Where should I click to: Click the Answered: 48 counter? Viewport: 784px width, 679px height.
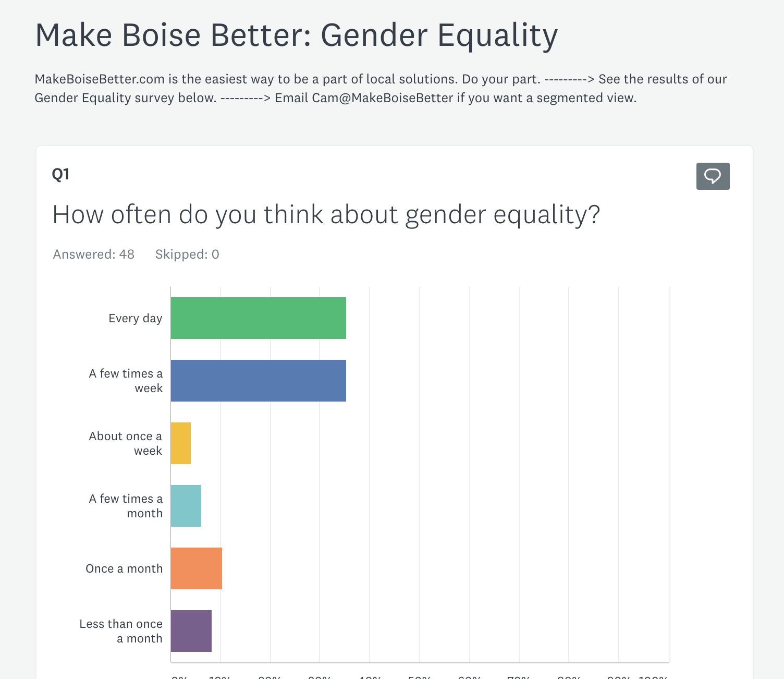pos(93,254)
